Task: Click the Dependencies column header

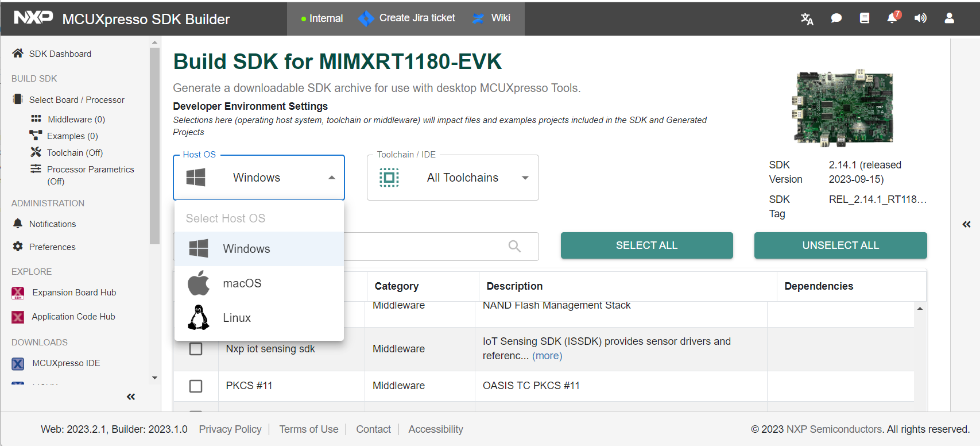Action: [819, 286]
